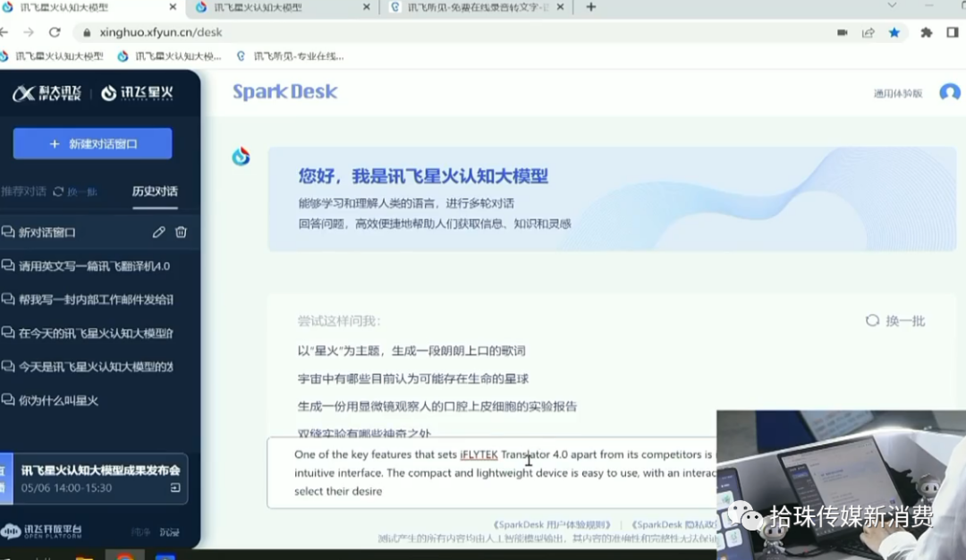Screen dimensions: 966x560
Task: Click the 换一批 refresh suggestions button
Action: pos(895,320)
